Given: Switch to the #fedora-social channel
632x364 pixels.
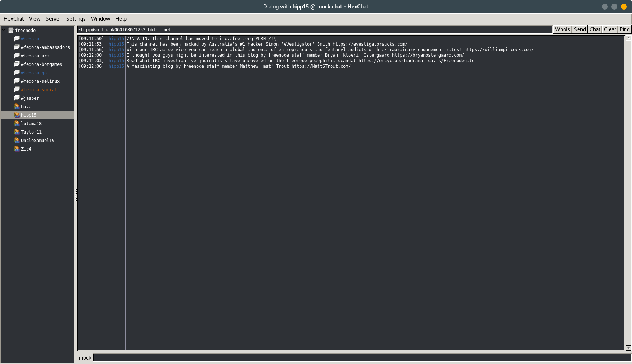Looking at the screenshot, I should coord(39,89).
